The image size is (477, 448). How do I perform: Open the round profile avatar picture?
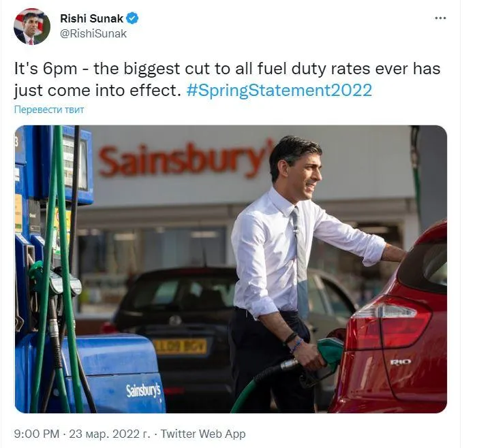[x=32, y=27]
